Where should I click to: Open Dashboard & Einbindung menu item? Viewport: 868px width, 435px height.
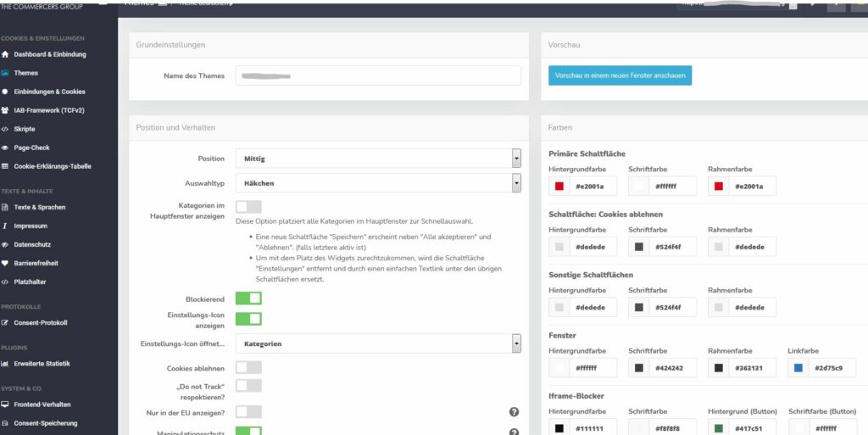50,54
